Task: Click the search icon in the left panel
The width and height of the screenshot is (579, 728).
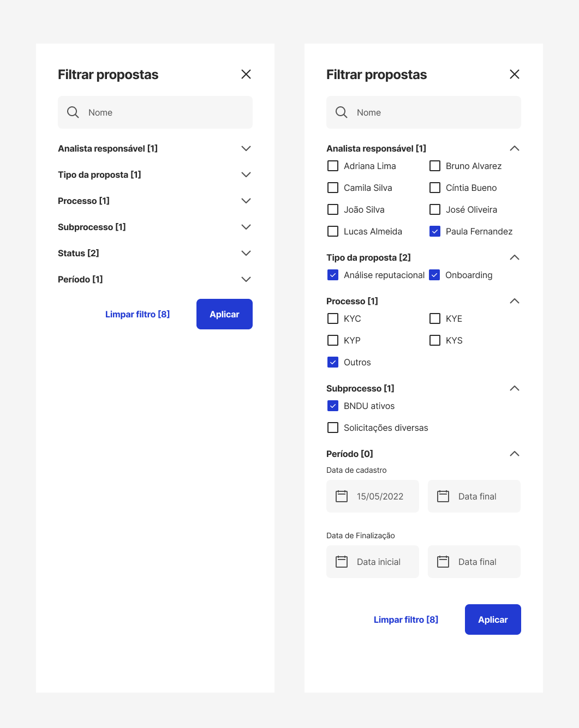Action: click(x=73, y=112)
